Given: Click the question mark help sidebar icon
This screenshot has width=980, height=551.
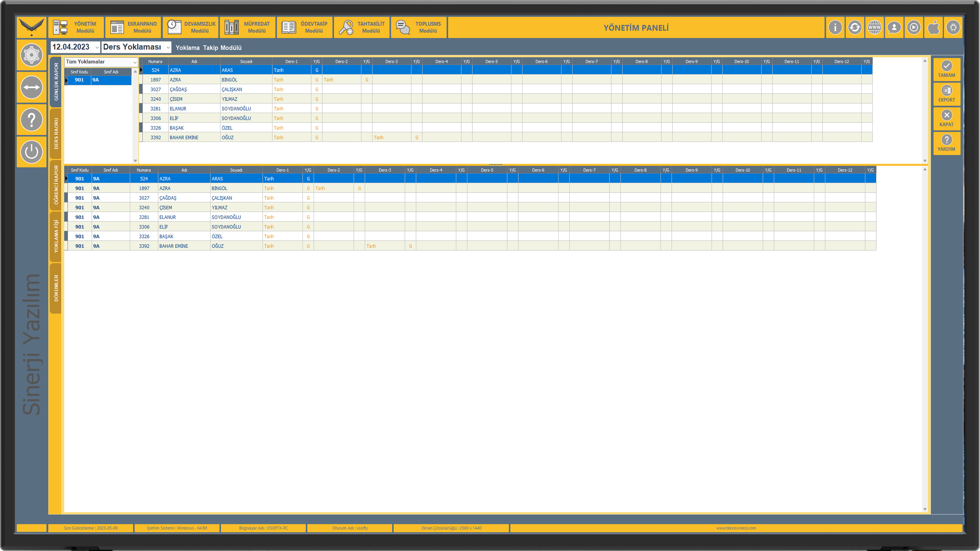Looking at the screenshot, I should click(x=31, y=120).
